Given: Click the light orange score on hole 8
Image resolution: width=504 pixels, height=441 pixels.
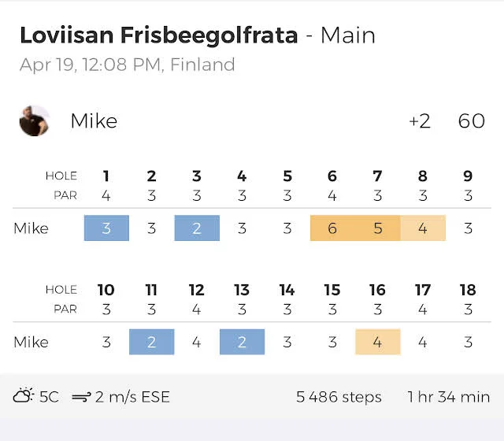Looking at the screenshot, I should pos(423,228).
